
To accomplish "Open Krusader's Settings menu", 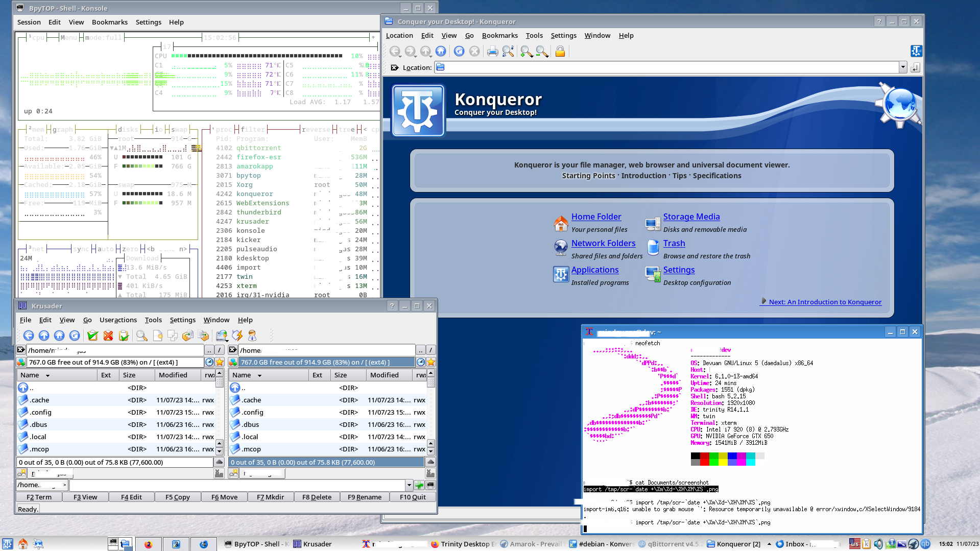I will pos(182,320).
